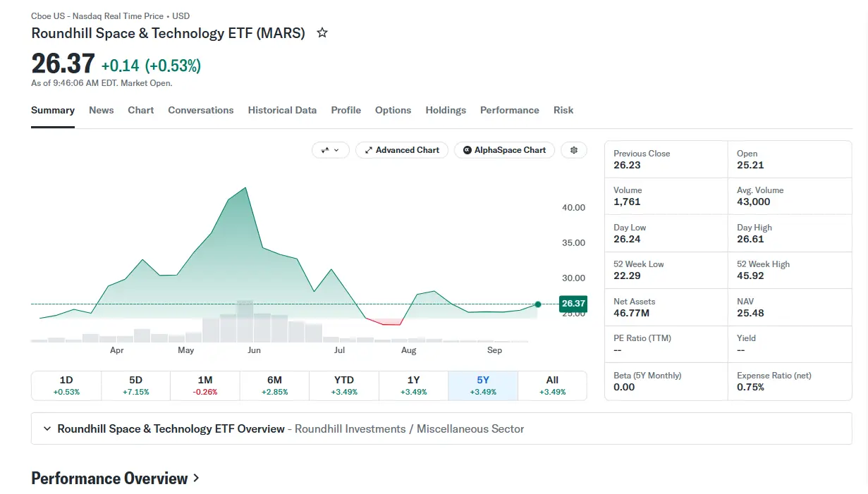Select the 6M chart range
The width and height of the screenshot is (868, 494).
pos(274,385)
